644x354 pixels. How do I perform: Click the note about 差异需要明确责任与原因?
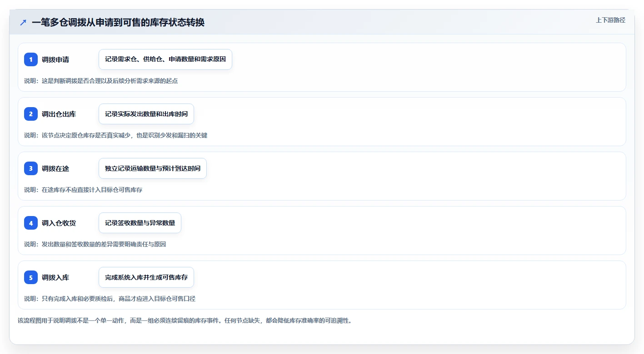point(95,244)
